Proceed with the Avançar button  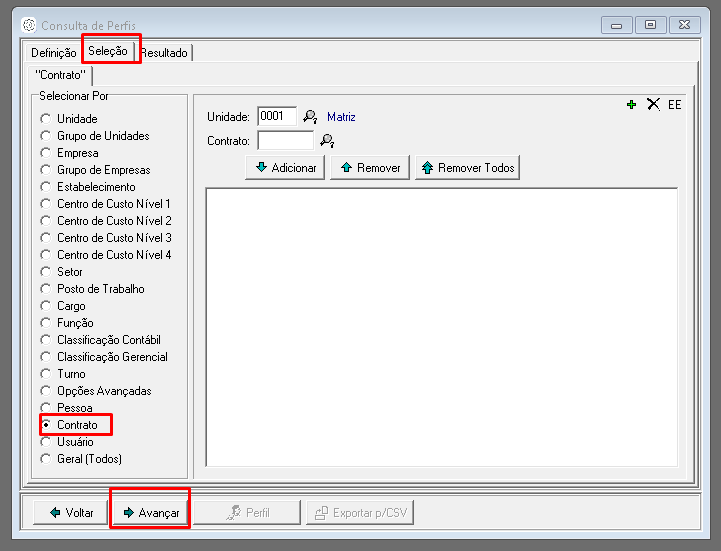150,513
